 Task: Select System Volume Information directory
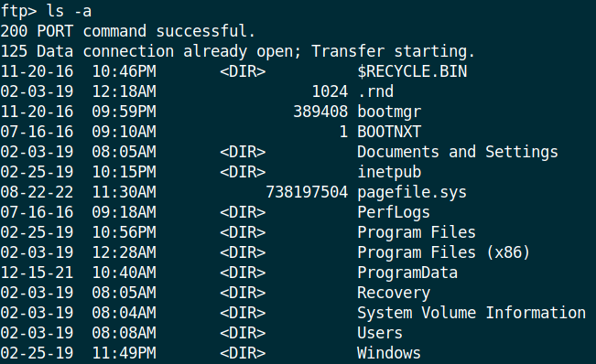[471, 313]
